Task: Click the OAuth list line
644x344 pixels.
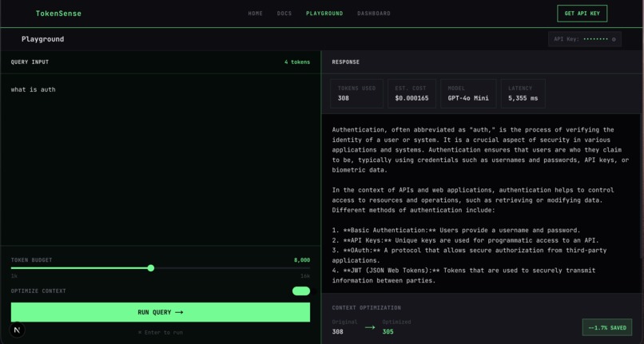Action: pos(470,255)
